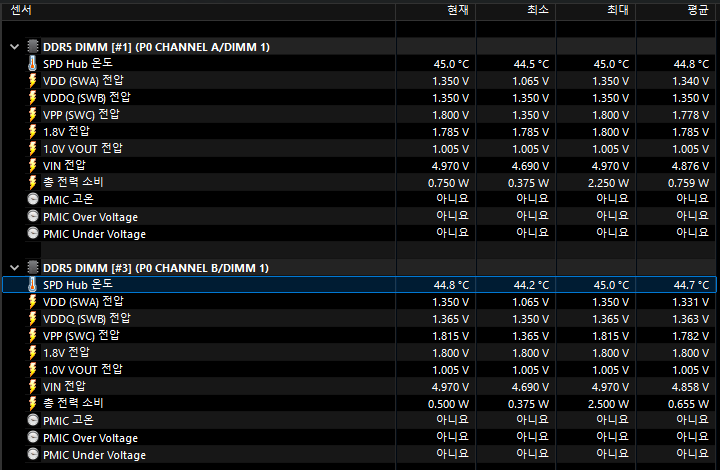
Task: Click the 0.500 W current power value
Action: (x=449, y=404)
